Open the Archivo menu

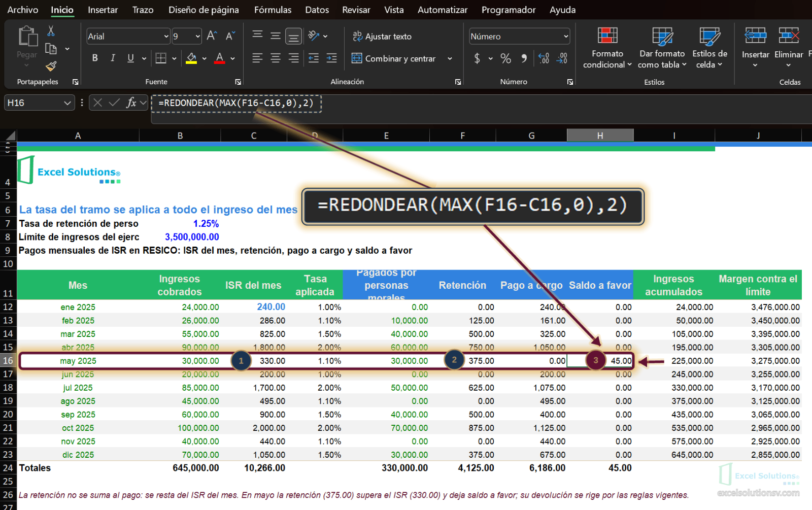click(22, 10)
